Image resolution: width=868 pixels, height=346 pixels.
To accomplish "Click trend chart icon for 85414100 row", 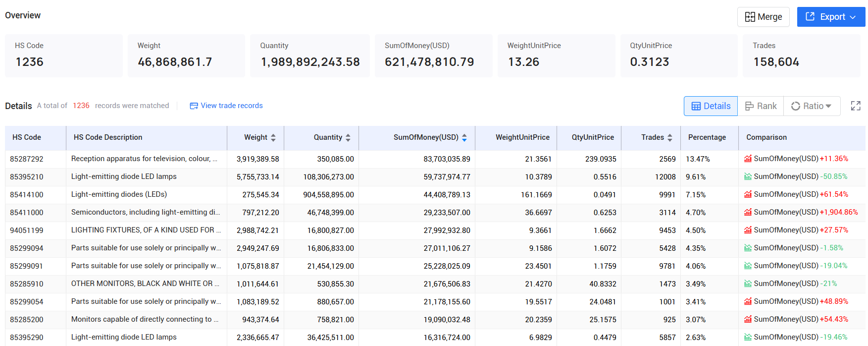I will pyautogui.click(x=748, y=194).
